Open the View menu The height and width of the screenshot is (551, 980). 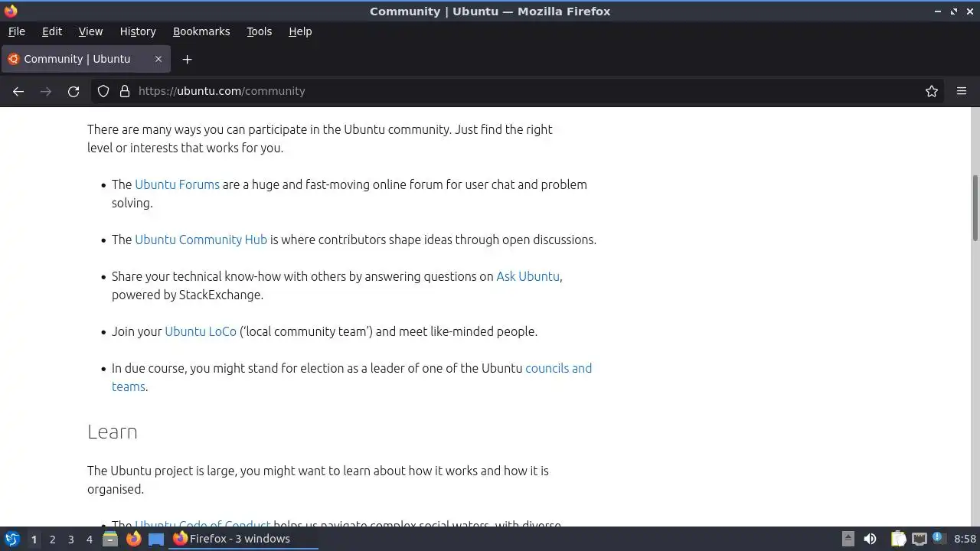click(x=90, y=31)
